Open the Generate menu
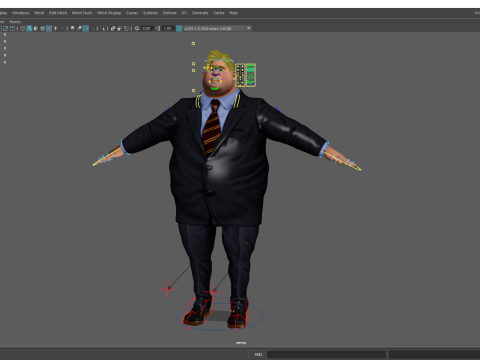Viewport: 480px width, 360px height. [x=200, y=13]
